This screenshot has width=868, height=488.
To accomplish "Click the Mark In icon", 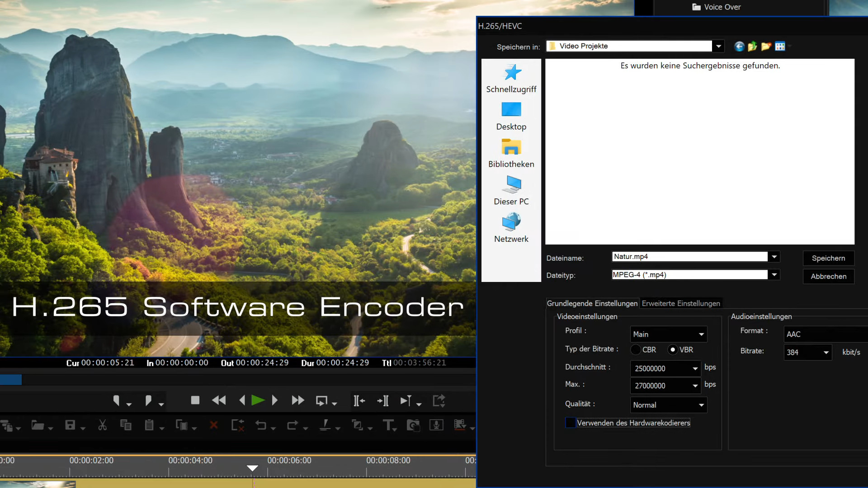I will click(x=117, y=400).
